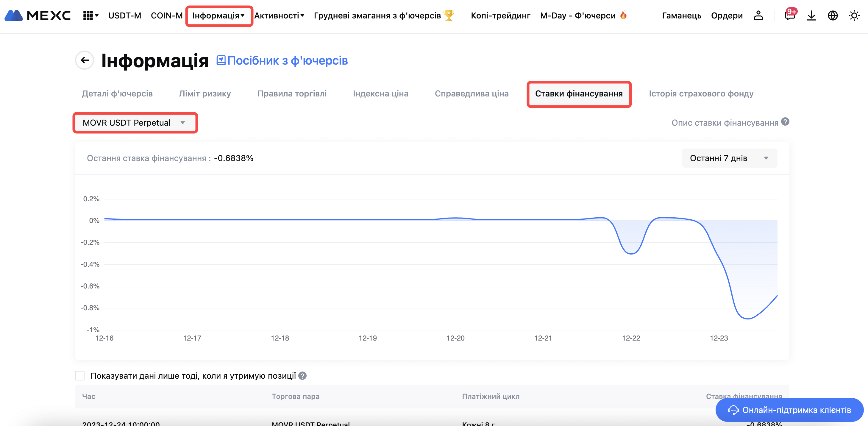The image size is (868, 426).
Task: Open Посібник з ф'ючерсів guide link
Action: click(x=282, y=61)
